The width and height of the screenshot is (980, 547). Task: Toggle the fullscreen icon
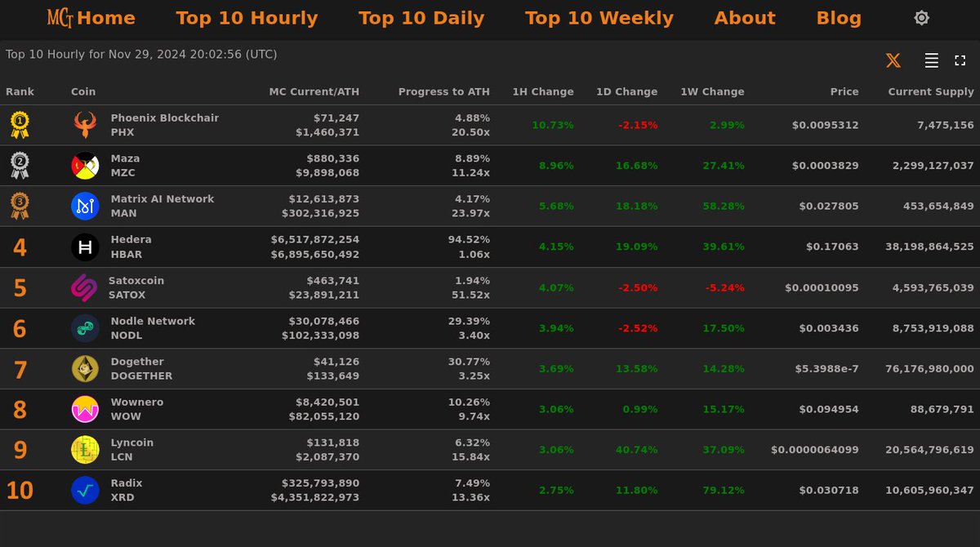[960, 60]
